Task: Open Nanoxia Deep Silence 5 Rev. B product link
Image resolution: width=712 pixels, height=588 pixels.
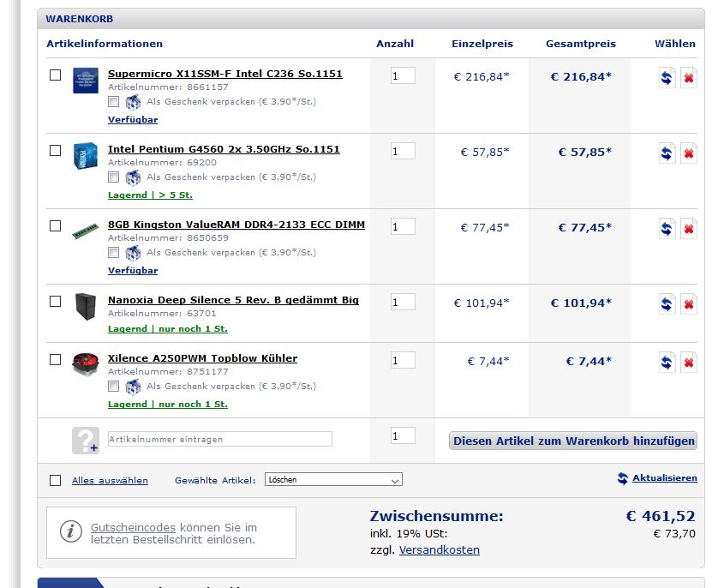Action: (233, 300)
